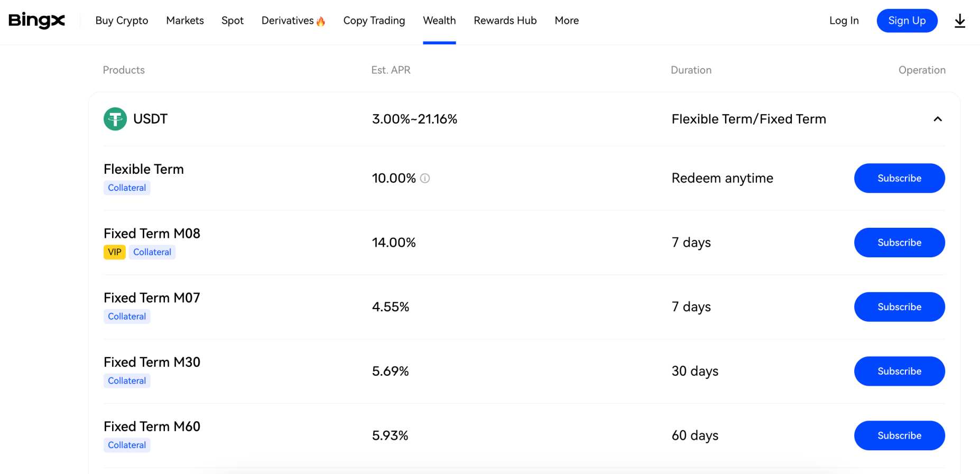Click the Fixed Term M07 title
The width and height of the screenshot is (980, 474).
point(152,298)
